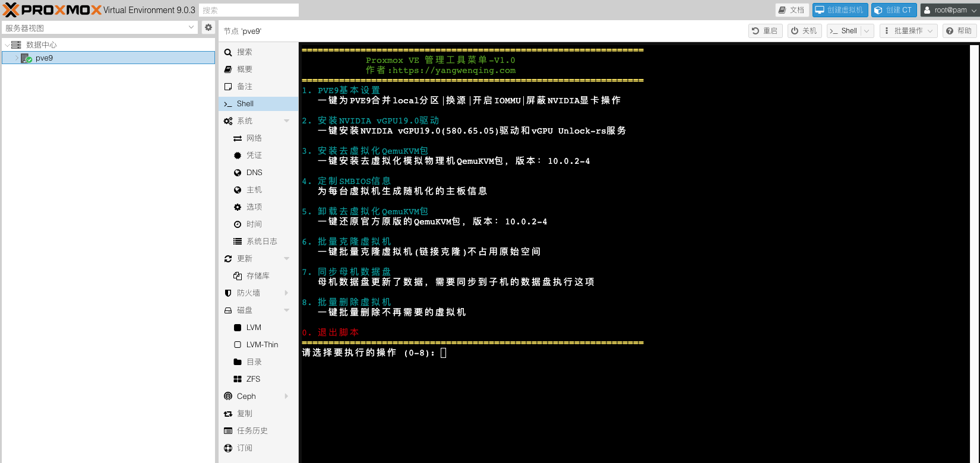The width and height of the screenshot is (980, 463).
Task: Open the root@pam user menu
Action: pyautogui.click(x=950, y=10)
